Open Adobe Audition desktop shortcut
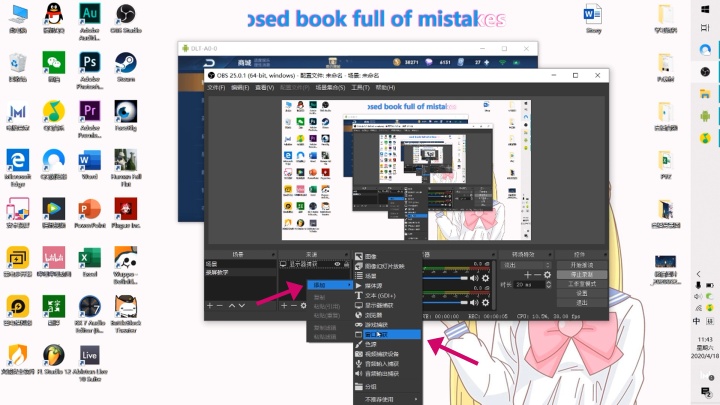 click(x=90, y=21)
